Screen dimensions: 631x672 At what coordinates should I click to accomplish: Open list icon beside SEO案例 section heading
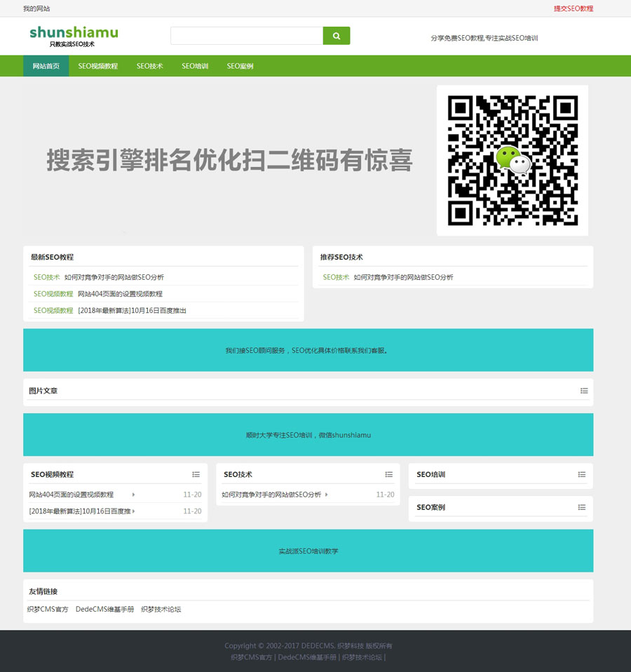[581, 507]
